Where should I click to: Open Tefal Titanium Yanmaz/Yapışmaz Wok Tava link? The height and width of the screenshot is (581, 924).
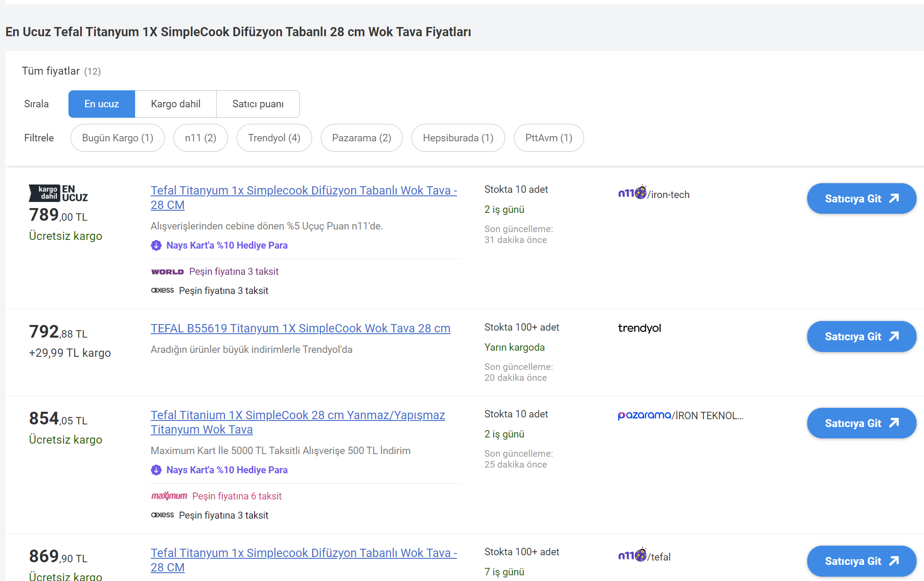click(x=298, y=422)
